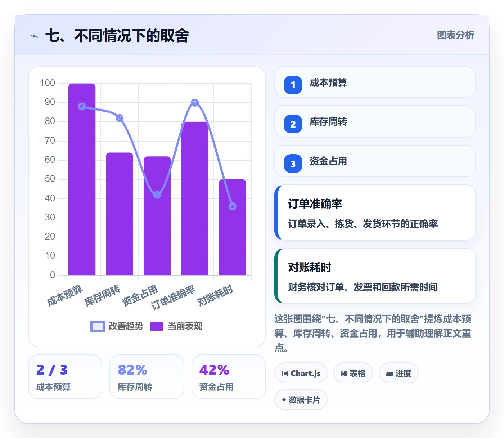Click the summary paragraph starting with 这张图围绕
Viewport: 504px width, 438px height.
tap(373, 333)
